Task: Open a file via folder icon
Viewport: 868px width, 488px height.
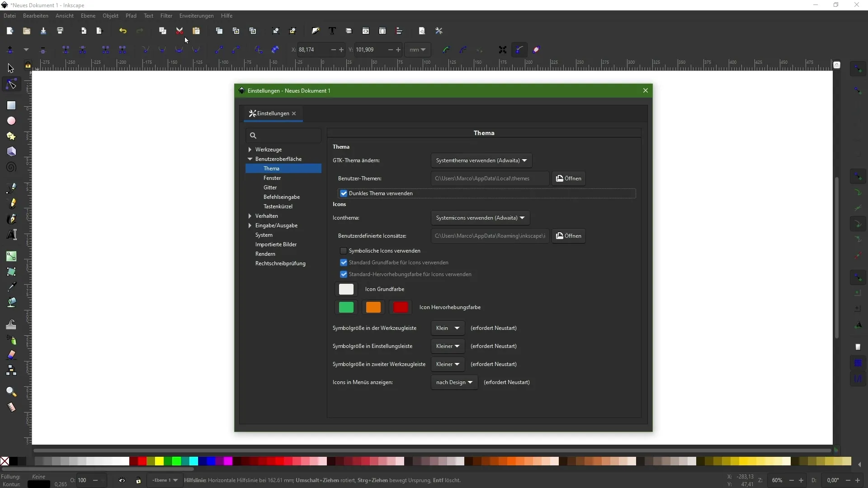Action: point(27,31)
